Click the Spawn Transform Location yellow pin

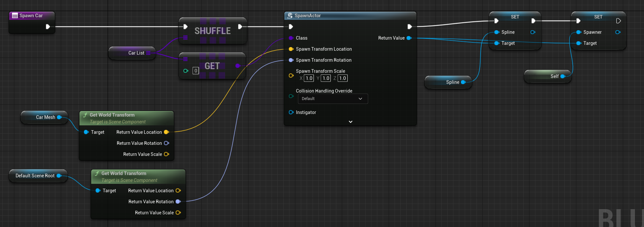pyautogui.click(x=291, y=49)
